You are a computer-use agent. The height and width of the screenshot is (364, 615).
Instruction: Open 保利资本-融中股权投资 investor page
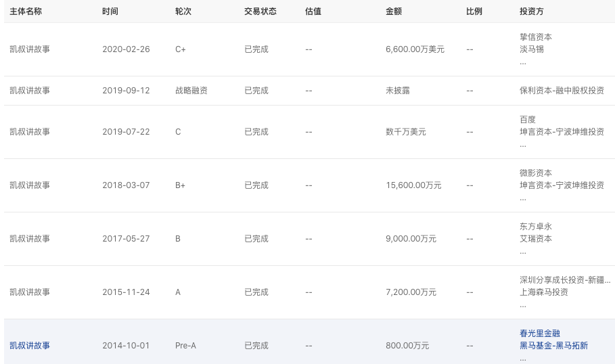[562, 91]
